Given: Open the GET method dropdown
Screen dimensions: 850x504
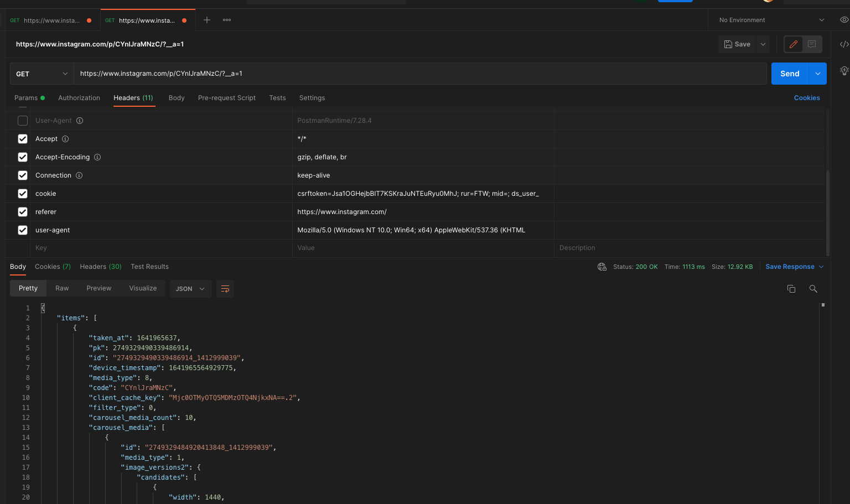Looking at the screenshot, I should pos(42,73).
